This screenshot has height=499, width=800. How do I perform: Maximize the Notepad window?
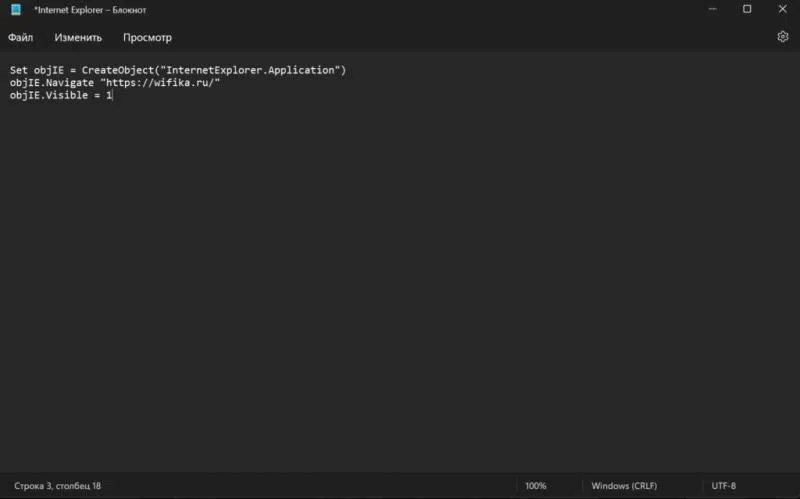pyautogui.click(x=747, y=10)
